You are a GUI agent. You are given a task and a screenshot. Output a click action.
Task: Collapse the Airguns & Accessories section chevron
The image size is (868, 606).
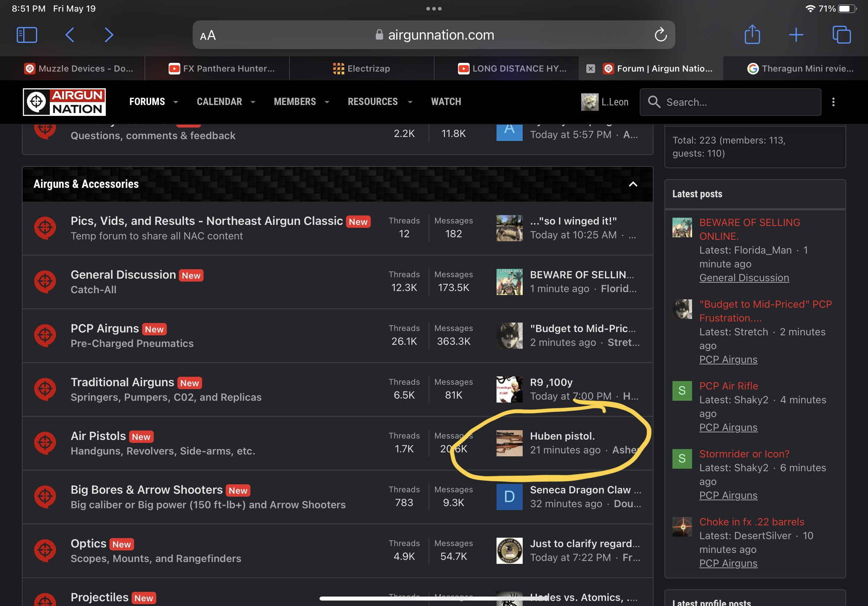[x=633, y=184]
